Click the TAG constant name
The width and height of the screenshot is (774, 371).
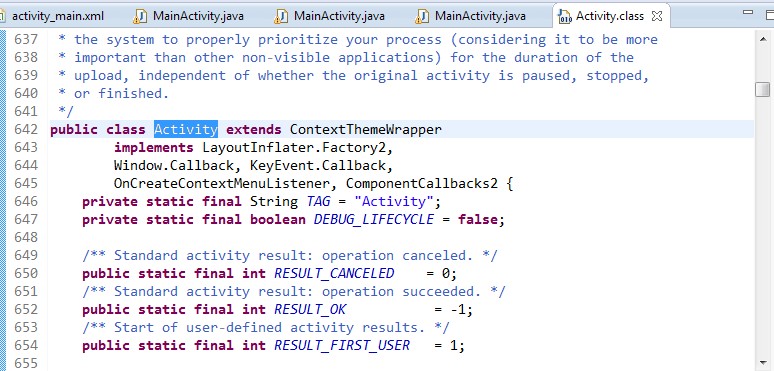point(318,201)
